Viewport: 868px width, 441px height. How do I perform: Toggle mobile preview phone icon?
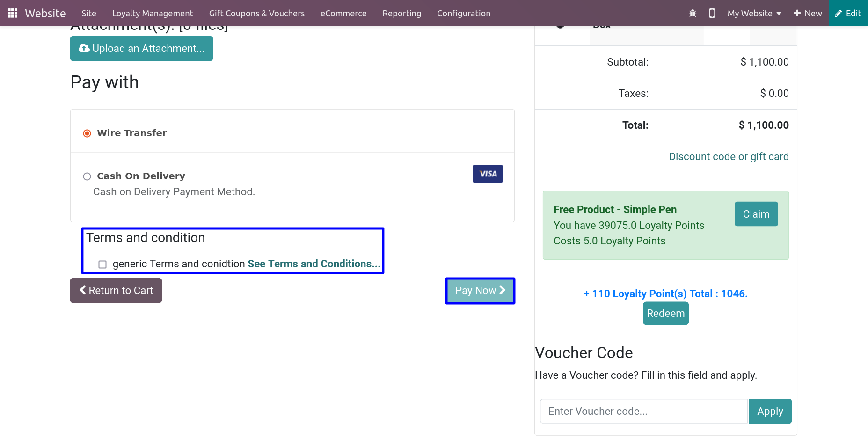(x=712, y=13)
